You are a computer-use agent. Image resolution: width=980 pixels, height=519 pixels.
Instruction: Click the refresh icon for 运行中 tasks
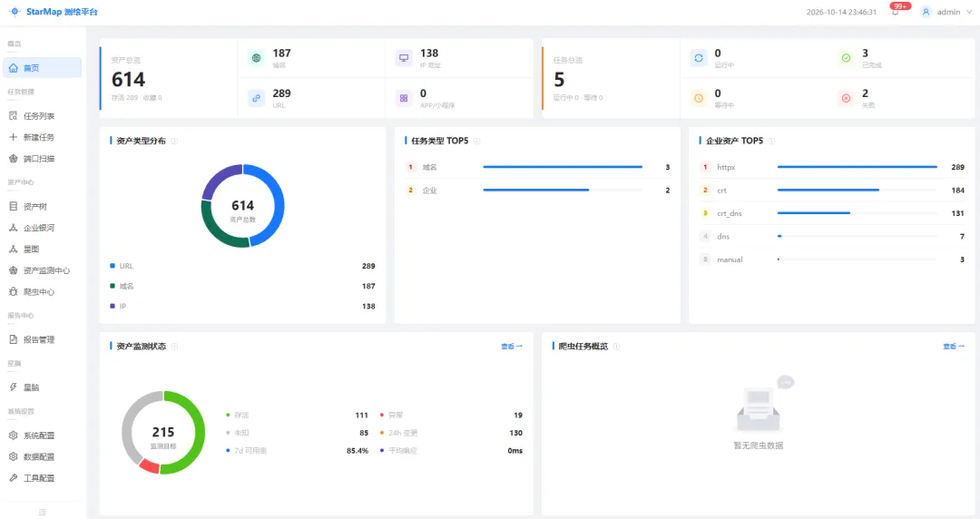coord(699,58)
